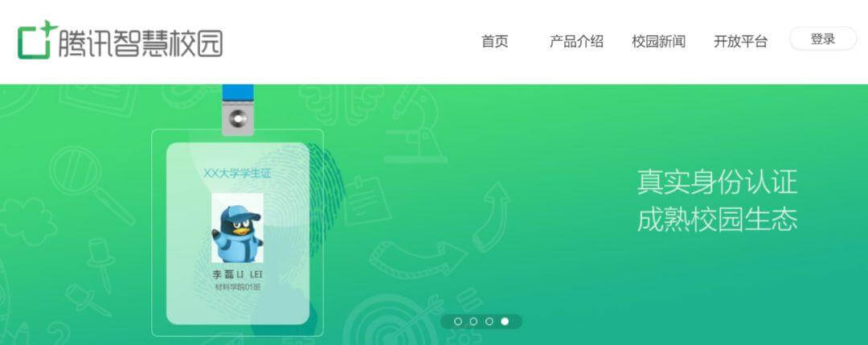Viewport: 868px width, 345px height.
Task: Go to 校园新闻 in the navigation
Action: tap(659, 42)
